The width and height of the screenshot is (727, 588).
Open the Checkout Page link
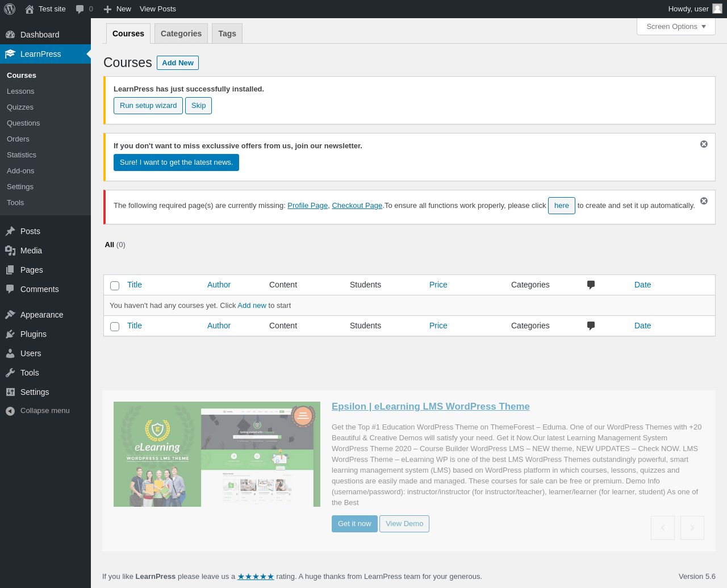click(357, 206)
